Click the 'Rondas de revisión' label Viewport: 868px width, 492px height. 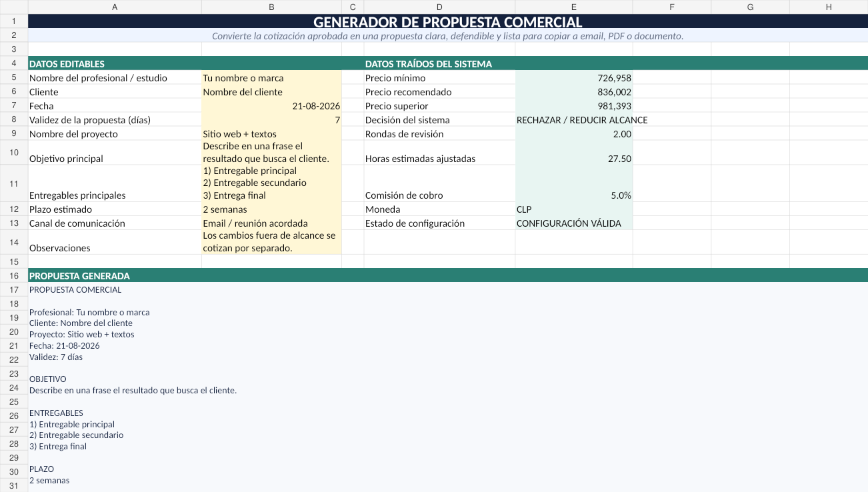pos(405,134)
